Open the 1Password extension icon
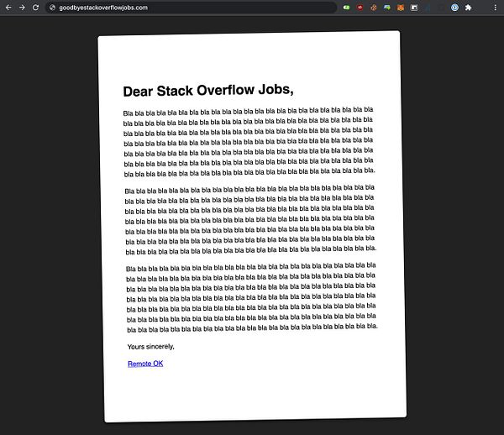This screenshot has width=504, height=435. click(454, 8)
